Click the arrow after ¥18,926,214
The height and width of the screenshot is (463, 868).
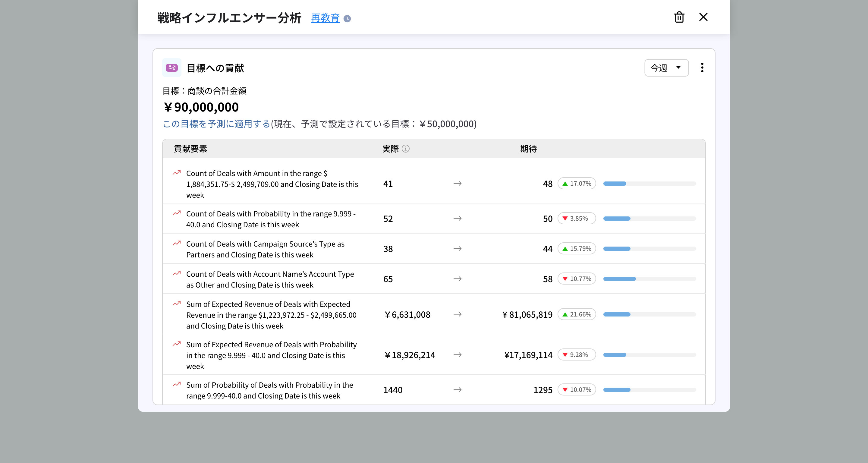[x=457, y=354]
